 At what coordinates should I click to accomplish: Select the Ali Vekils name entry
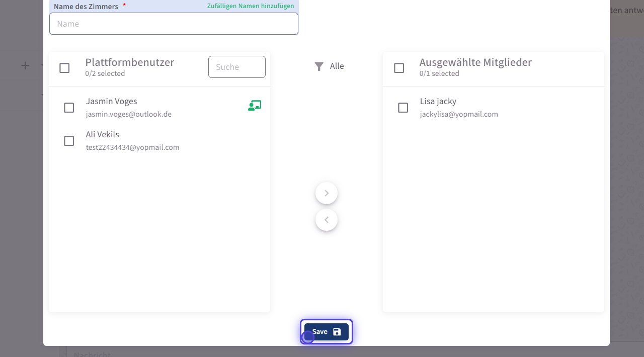coord(103,135)
